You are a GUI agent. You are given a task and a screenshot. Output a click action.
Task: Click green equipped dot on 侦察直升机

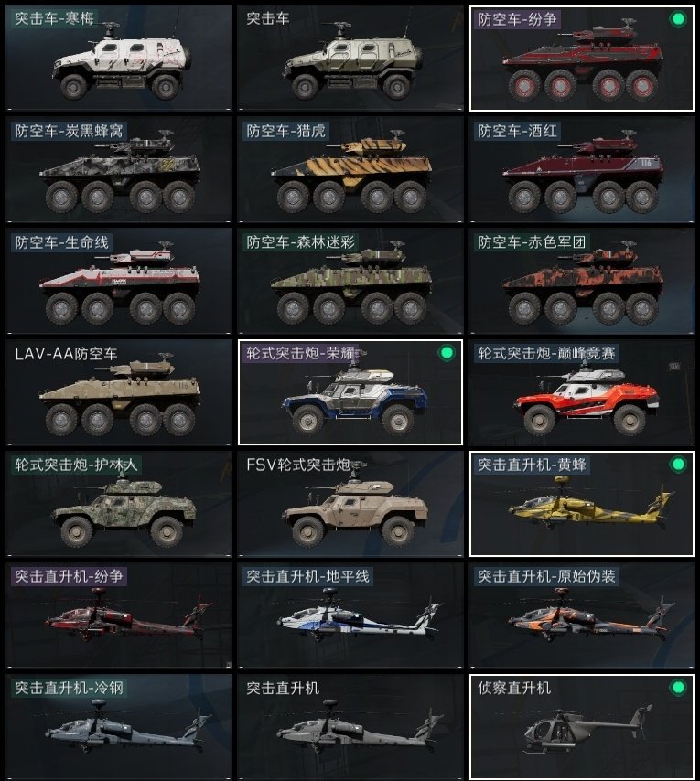tap(677, 688)
